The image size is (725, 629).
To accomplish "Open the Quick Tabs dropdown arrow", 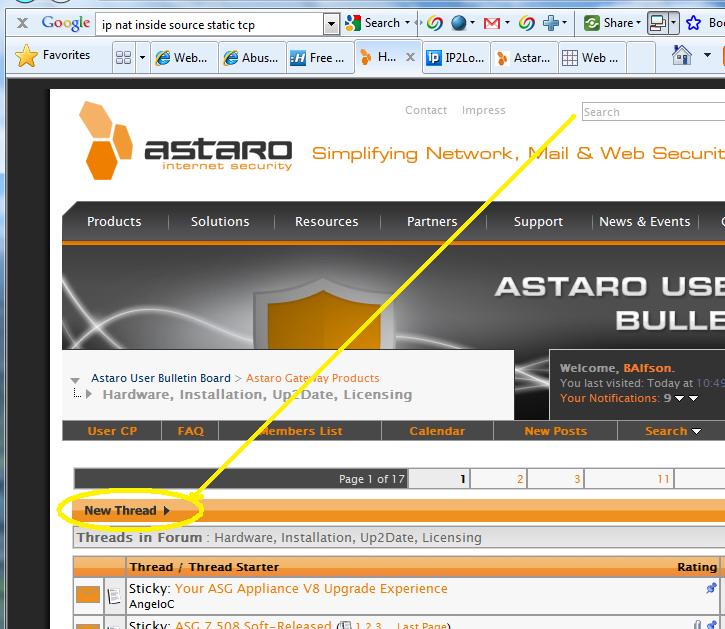I will coord(142,58).
